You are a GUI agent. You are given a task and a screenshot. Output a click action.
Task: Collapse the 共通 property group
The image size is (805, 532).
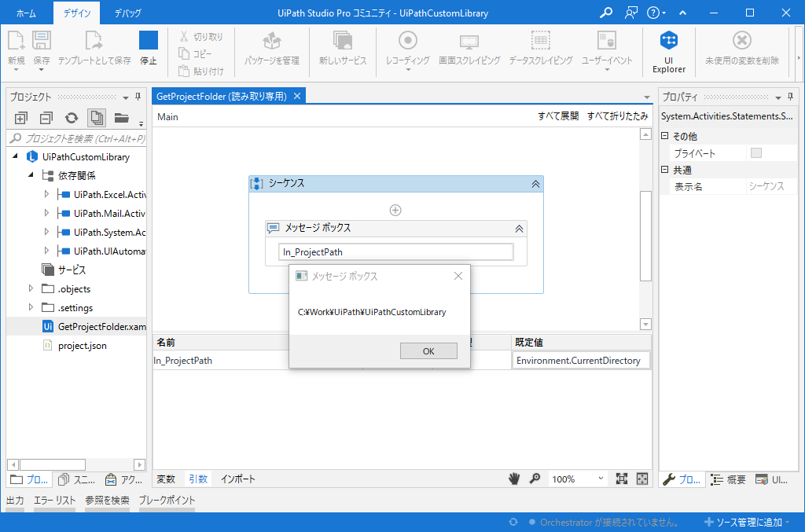pyautogui.click(x=665, y=169)
